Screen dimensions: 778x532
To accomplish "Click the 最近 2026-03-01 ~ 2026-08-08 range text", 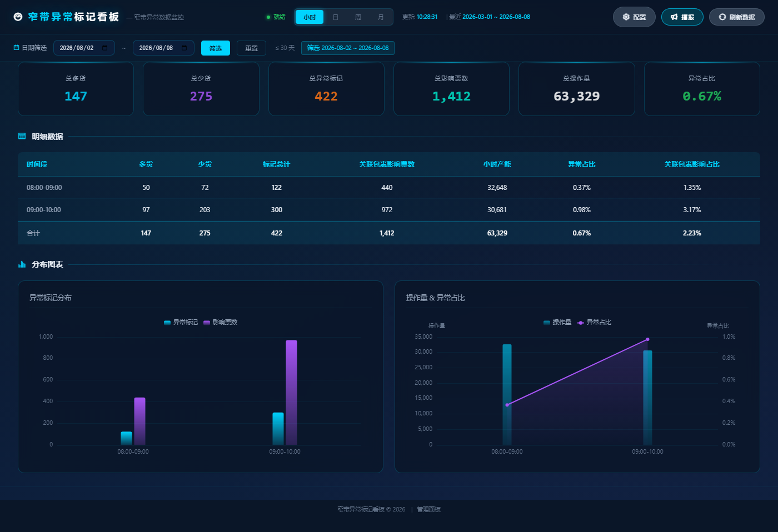I will pyautogui.click(x=490, y=17).
